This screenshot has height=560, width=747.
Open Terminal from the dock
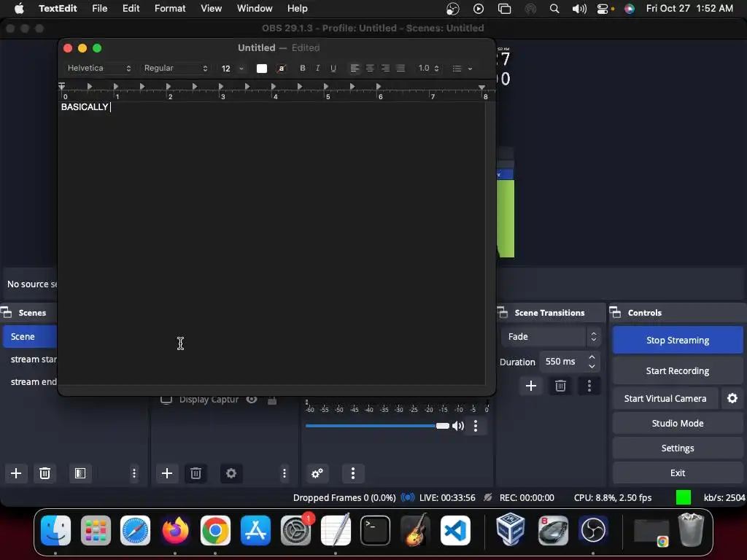(376, 530)
